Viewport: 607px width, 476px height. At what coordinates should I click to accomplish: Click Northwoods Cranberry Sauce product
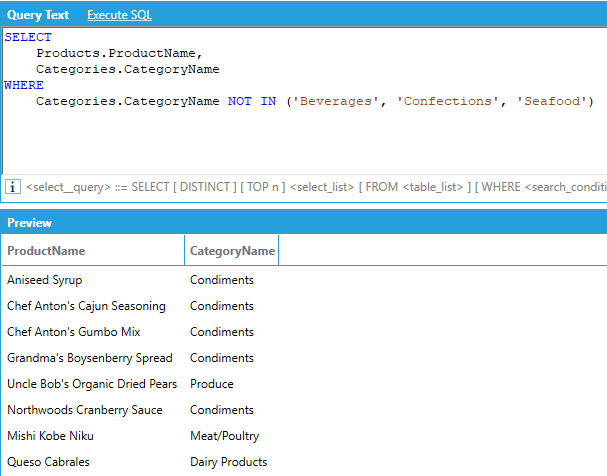[x=85, y=410]
